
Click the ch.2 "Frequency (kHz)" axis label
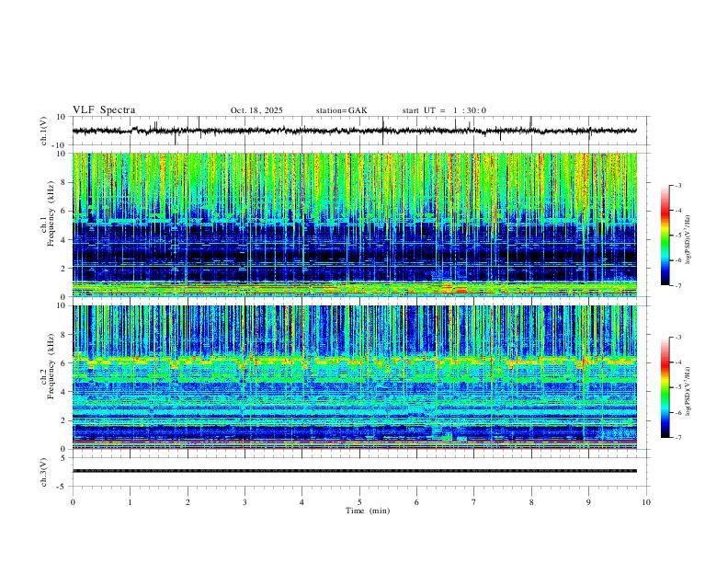click(51, 366)
